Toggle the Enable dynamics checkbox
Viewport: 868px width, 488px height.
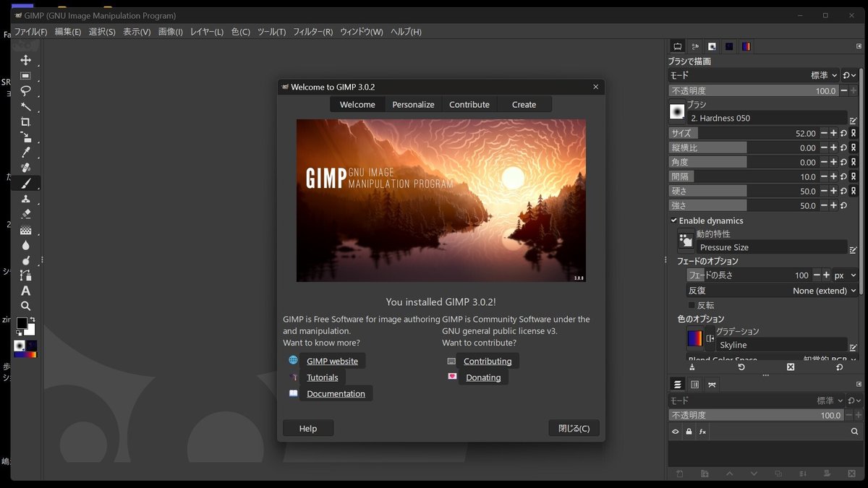(x=675, y=221)
